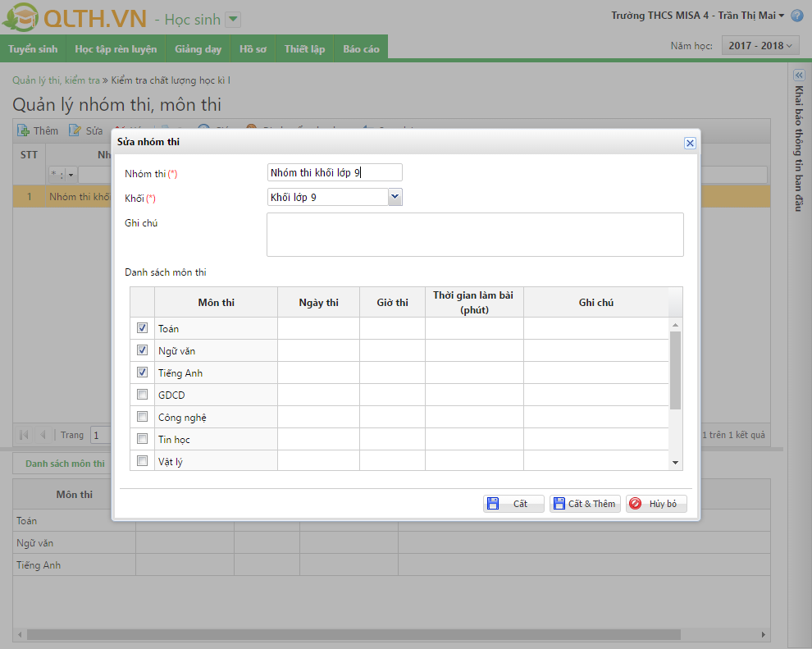Click the Thời gian làm bài column header

coord(474,303)
